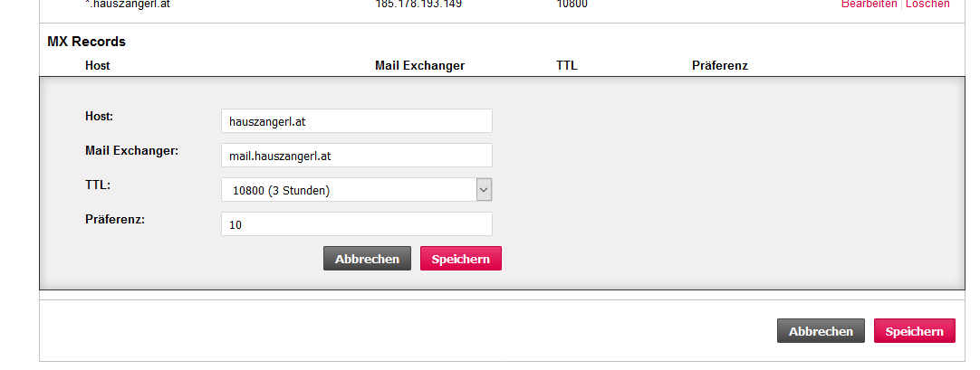Click the Bearbeiten link for the *.hauszangerl.at record
This screenshot has height=370, width=980.
coord(869,5)
